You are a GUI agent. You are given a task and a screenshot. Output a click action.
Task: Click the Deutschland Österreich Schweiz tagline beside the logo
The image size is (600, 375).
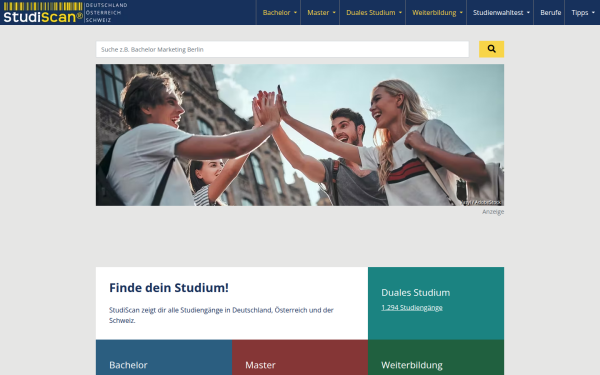[106, 13]
